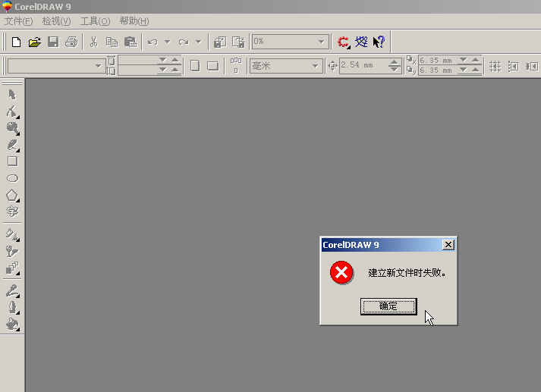The width and height of the screenshot is (541, 392).
Task: Expand the undo history dropdown arrow
Action: pyautogui.click(x=167, y=42)
